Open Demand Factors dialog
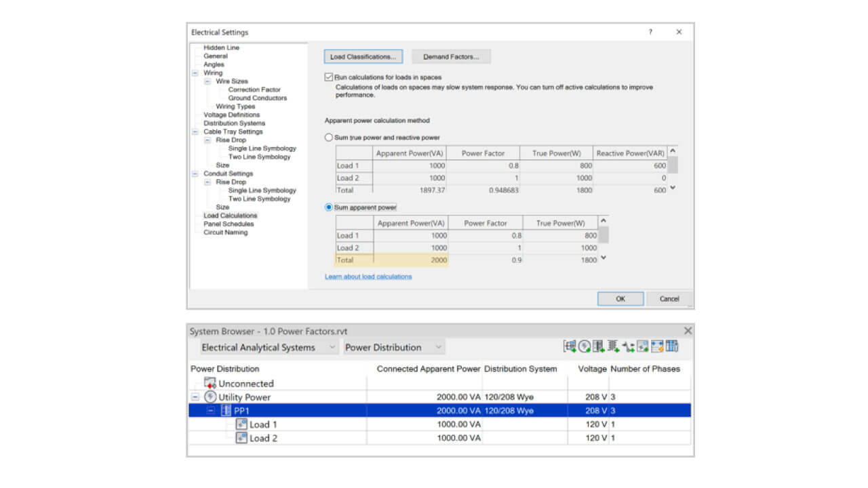868x488 pixels. [x=451, y=56]
